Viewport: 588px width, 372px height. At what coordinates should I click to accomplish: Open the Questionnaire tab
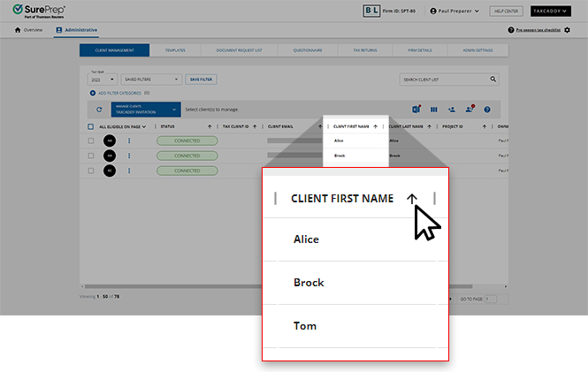click(x=308, y=50)
